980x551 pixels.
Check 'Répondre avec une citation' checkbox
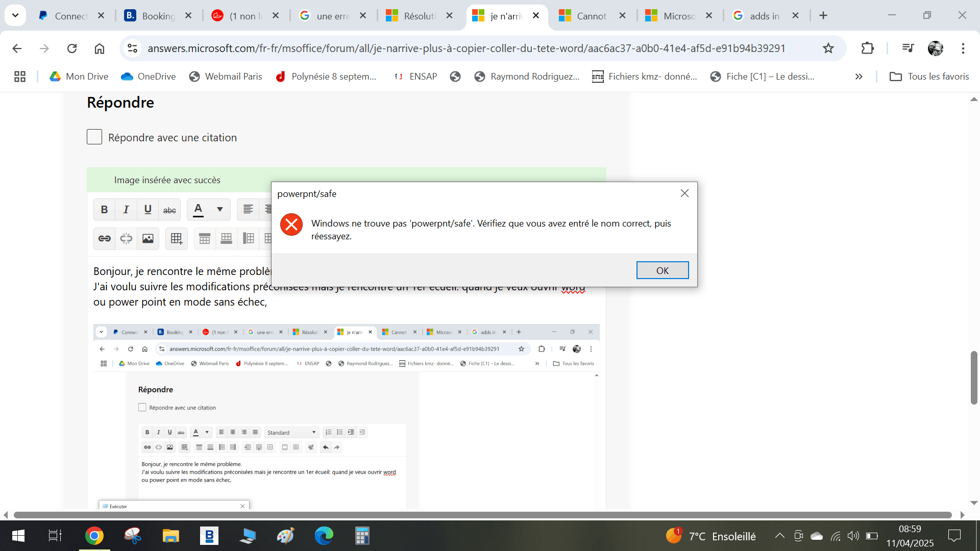pyautogui.click(x=94, y=137)
